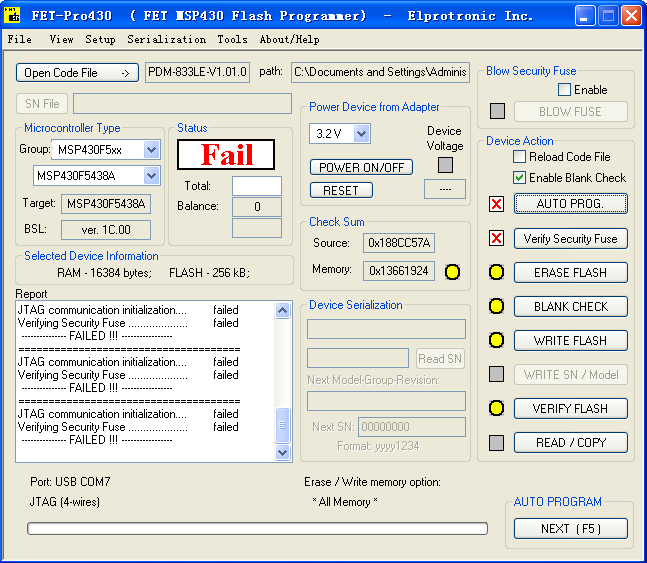Image resolution: width=647 pixels, height=563 pixels.
Task: Start AUTO PROG. action
Action: pyautogui.click(x=571, y=203)
